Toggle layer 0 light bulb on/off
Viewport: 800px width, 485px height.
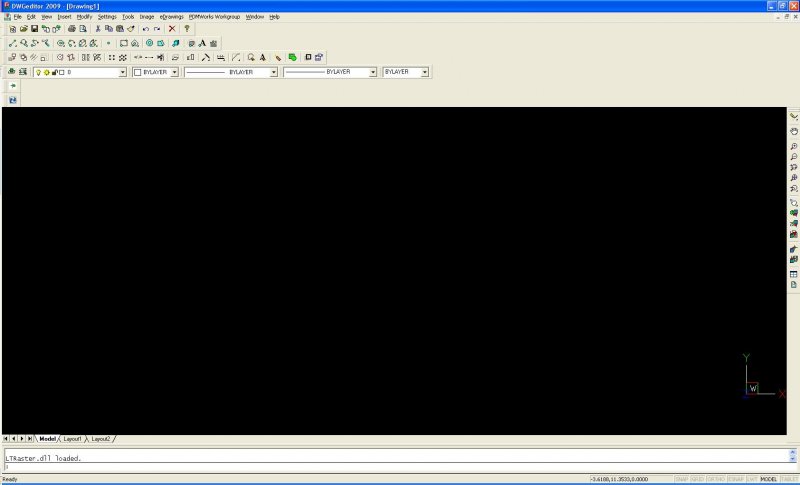38,72
